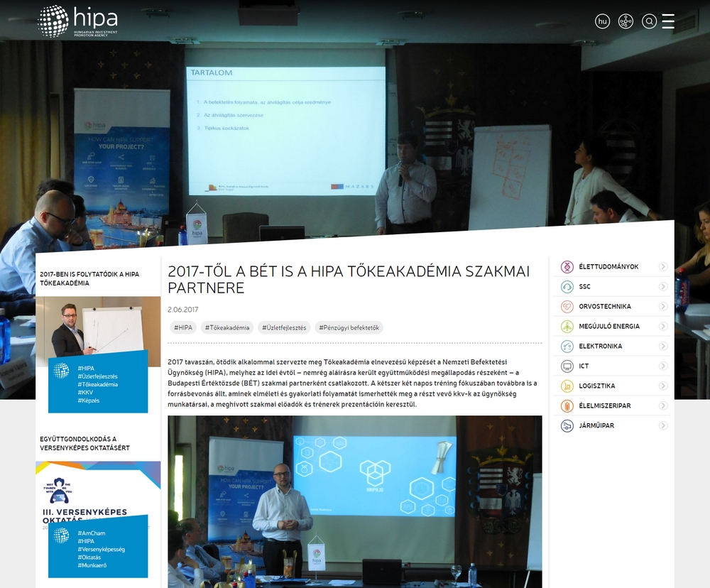The image size is (710, 588).
Task: Expand Élettudományok with its arrow
Action: pos(663,267)
